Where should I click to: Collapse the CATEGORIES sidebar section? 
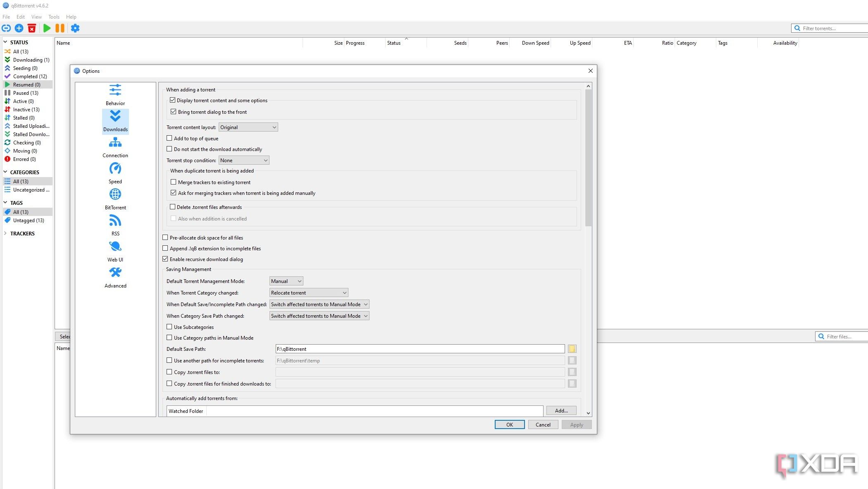(x=5, y=172)
